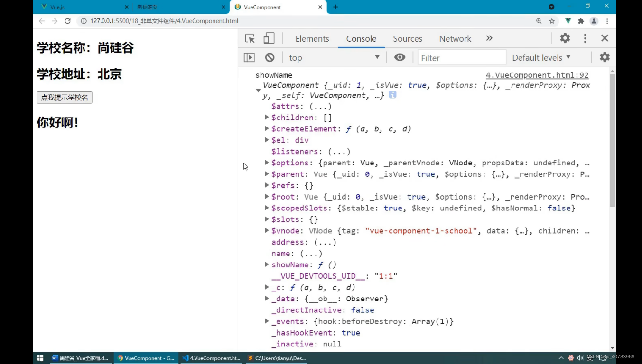The width and height of the screenshot is (642, 364).
Task: Switch to VS Code taskbar item
Action: click(212, 358)
